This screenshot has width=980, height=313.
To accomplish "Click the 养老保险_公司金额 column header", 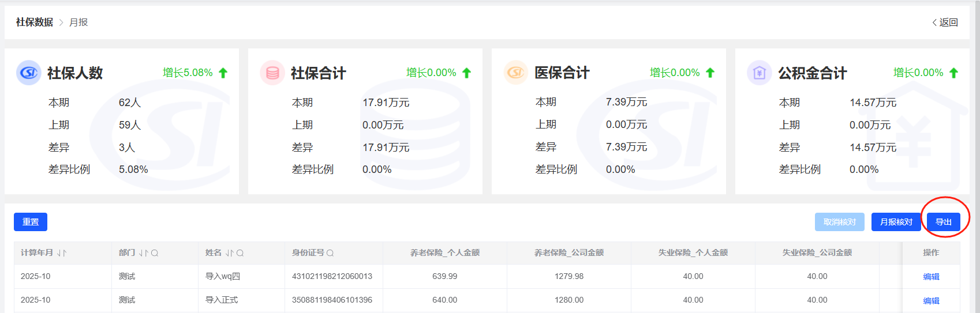I will click(x=569, y=253).
